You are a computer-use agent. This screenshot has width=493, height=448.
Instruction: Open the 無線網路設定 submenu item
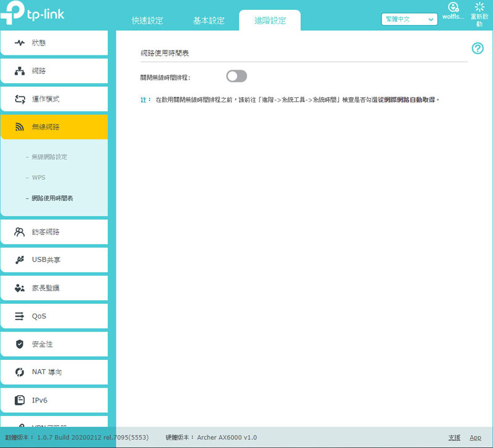(x=49, y=157)
